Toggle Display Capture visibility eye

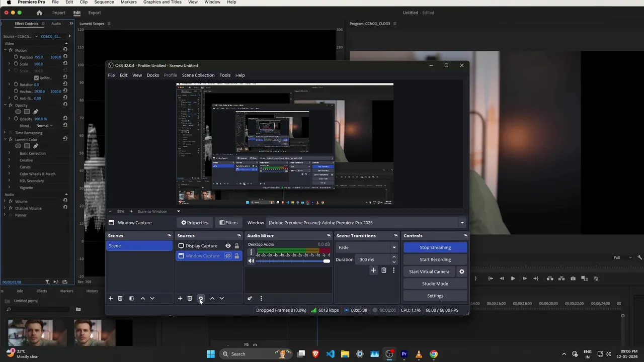[228, 246]
